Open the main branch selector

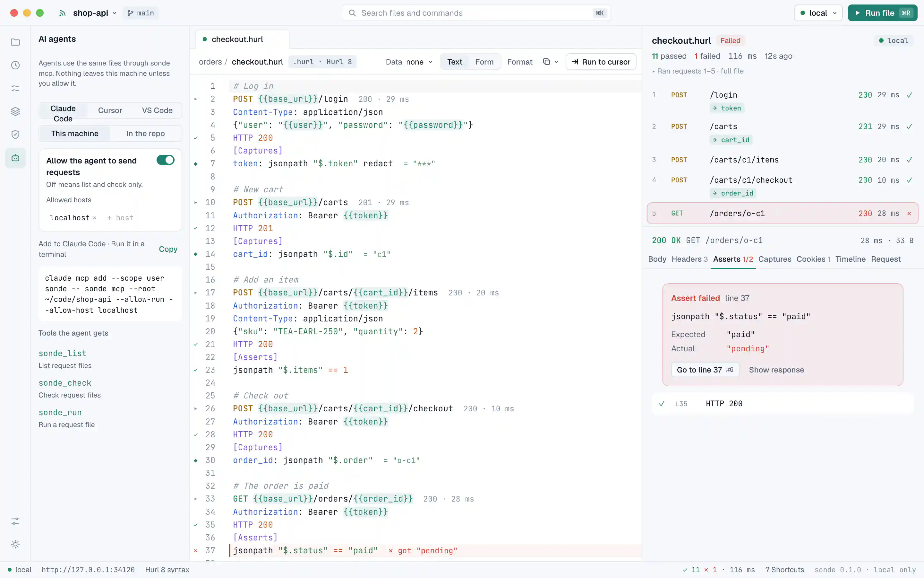(x=141, y=13)
